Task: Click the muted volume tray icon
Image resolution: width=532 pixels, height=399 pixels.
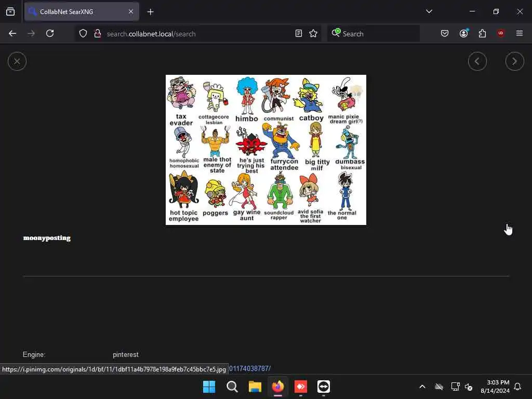Action: coord(469,387)
